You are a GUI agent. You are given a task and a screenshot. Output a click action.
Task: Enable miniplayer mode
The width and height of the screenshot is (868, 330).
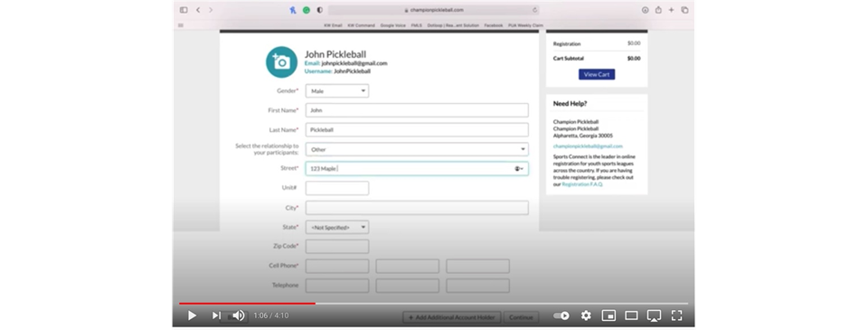pyautogui.click(x=609, y=316)
